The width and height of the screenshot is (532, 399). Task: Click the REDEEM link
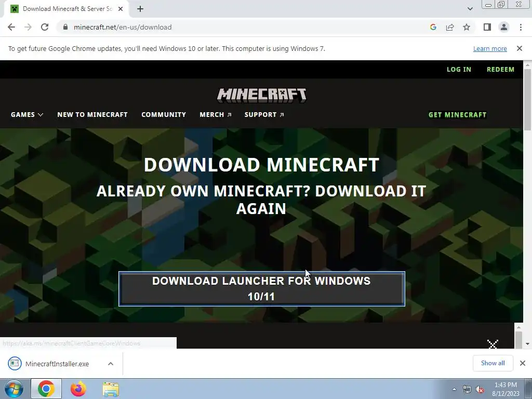(500, 69)
